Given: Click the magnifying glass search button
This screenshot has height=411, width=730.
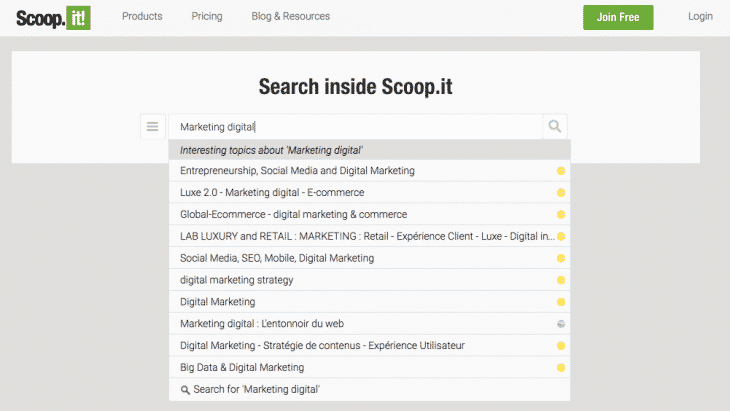Looking at the screenshot, I should [555, 126].
